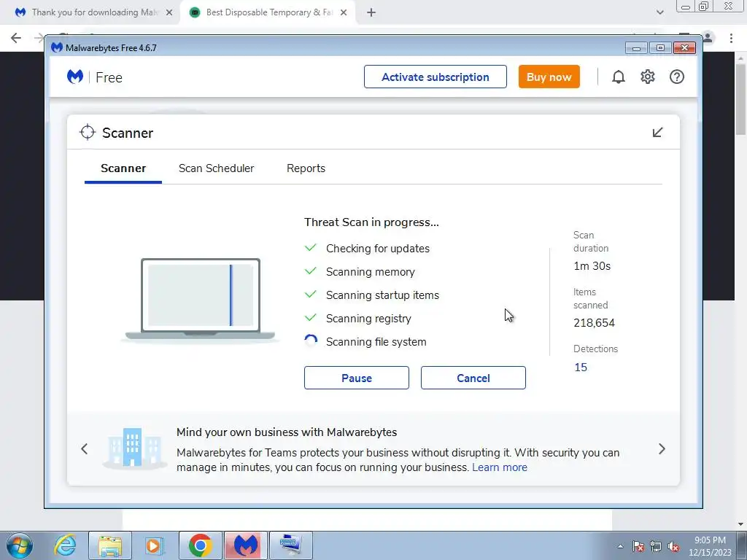Open the Scan Scheduler tab
Screen dimensions: 747x560
[216, 168]
